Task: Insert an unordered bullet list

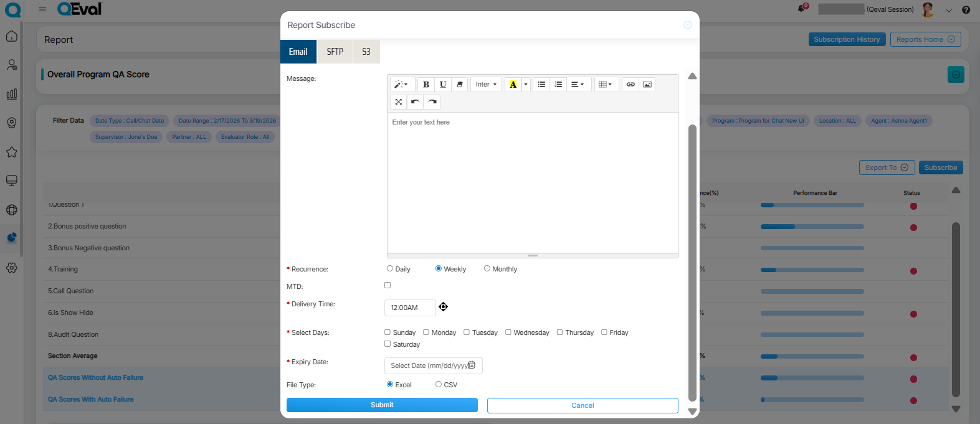Action: coord(541,85)
